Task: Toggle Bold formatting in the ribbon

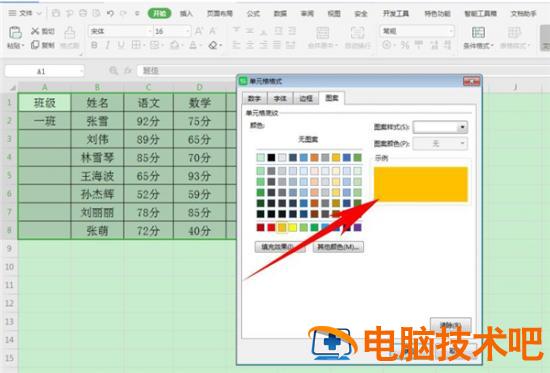Action: (94, 45)
